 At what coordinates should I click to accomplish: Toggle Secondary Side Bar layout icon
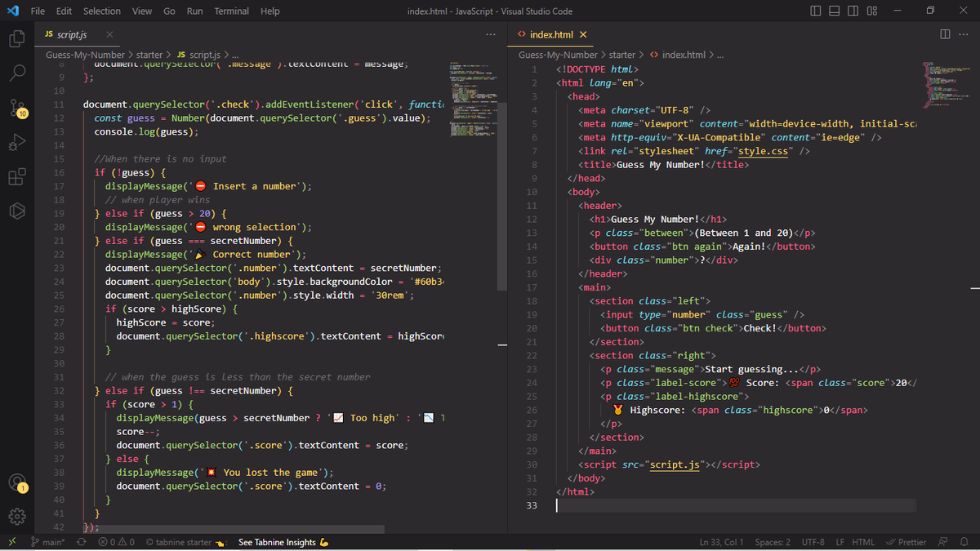pyautogui.click(x=853, y=11)
